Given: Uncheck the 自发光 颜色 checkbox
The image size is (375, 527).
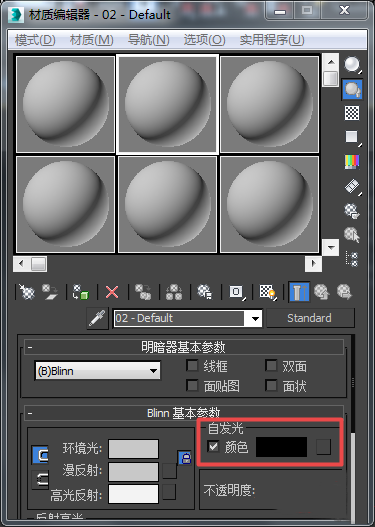Looking at the screenshot, I should click(213, 447).
